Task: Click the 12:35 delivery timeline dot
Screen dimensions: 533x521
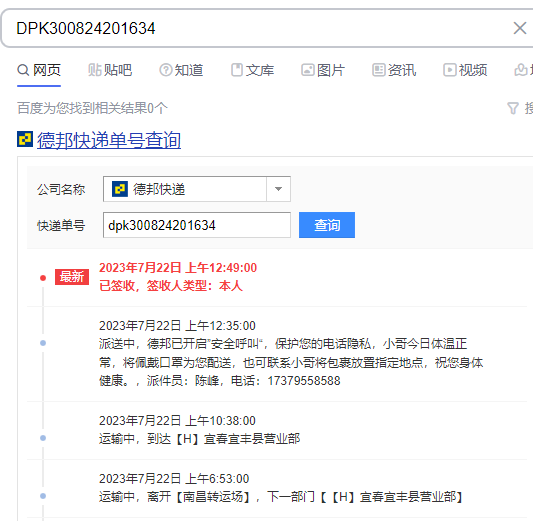Action: pos(43,343)
